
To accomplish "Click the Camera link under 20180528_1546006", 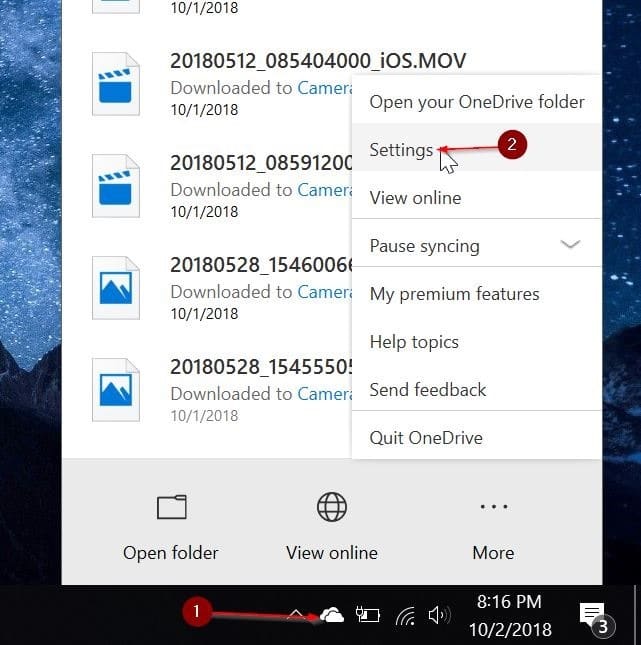I will 325,292.
